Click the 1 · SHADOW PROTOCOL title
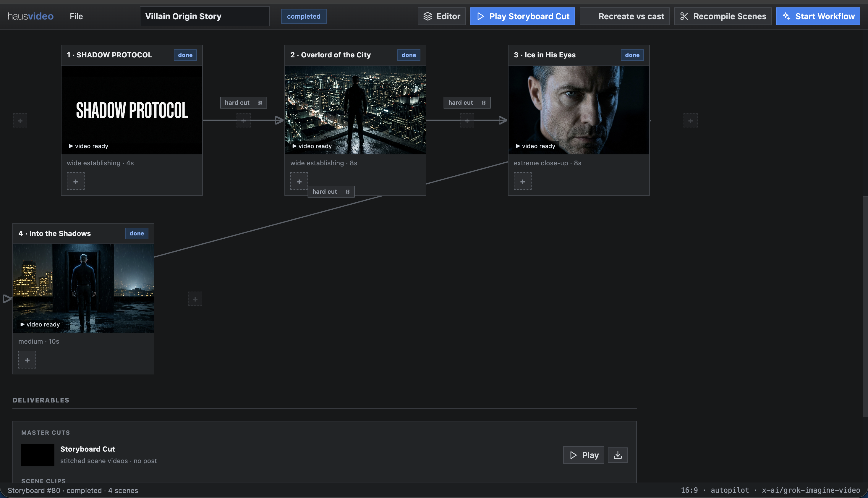This screenshot has width=868, height=498. tap(109, 55)
